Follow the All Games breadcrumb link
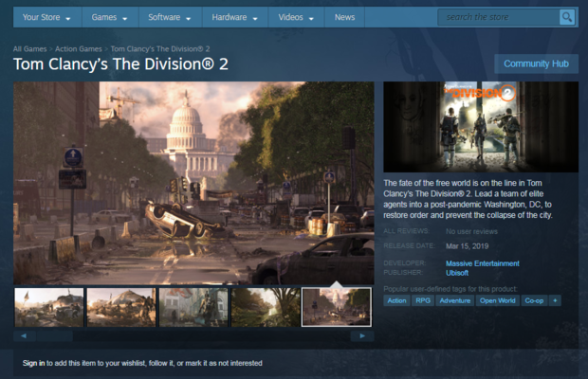Viewport: 588px width, 379px height. click(x=30, y=49)
